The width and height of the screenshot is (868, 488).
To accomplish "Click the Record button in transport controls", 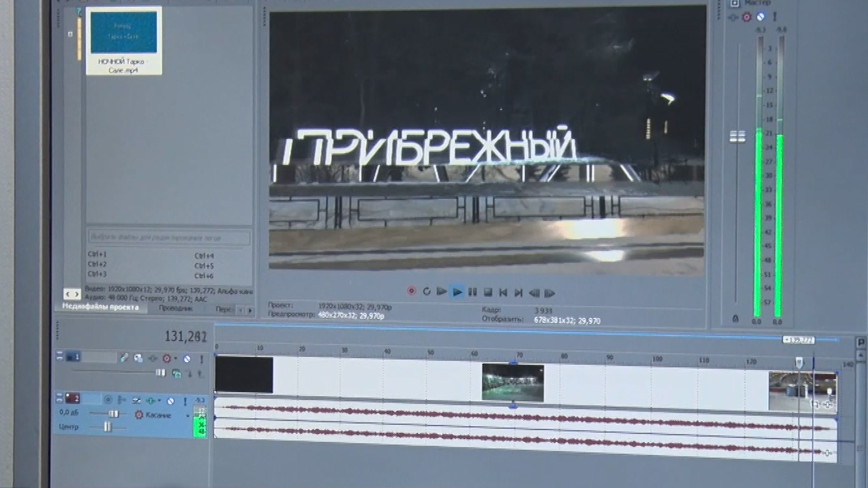I will [411, 291].
